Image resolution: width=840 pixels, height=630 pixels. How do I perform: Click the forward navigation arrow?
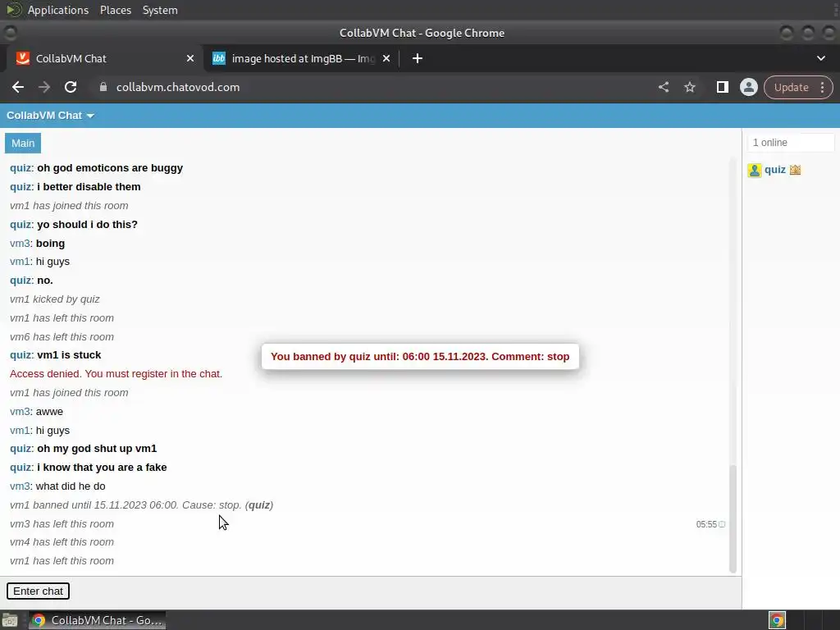click(44, 87)
